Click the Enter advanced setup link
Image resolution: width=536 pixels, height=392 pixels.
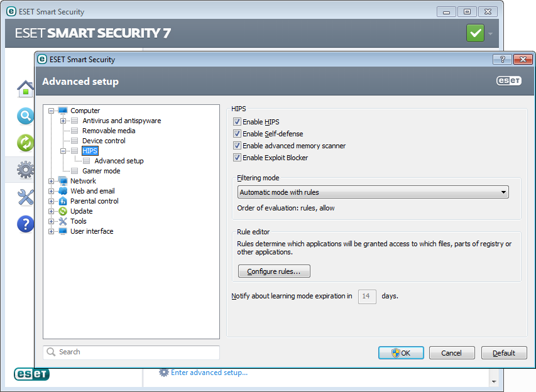tap(209, 373)
